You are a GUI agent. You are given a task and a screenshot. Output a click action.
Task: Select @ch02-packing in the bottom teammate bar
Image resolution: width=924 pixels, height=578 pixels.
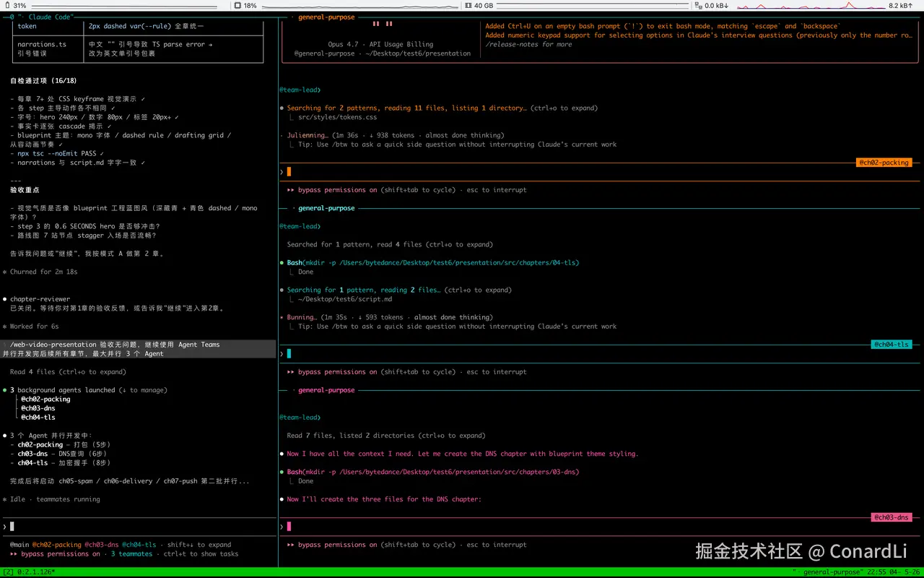coord(57,545)
